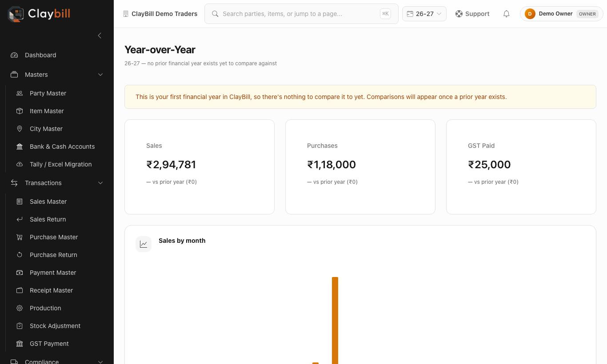This screenshot has width=607, height=364.
Task: Click the City Master location pin icon
Action: point(20,129)
